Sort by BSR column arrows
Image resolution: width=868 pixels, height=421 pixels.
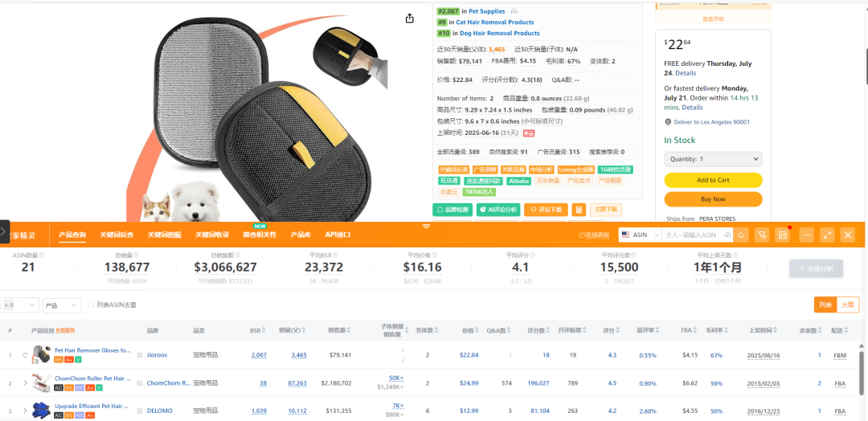coord(264,330)
